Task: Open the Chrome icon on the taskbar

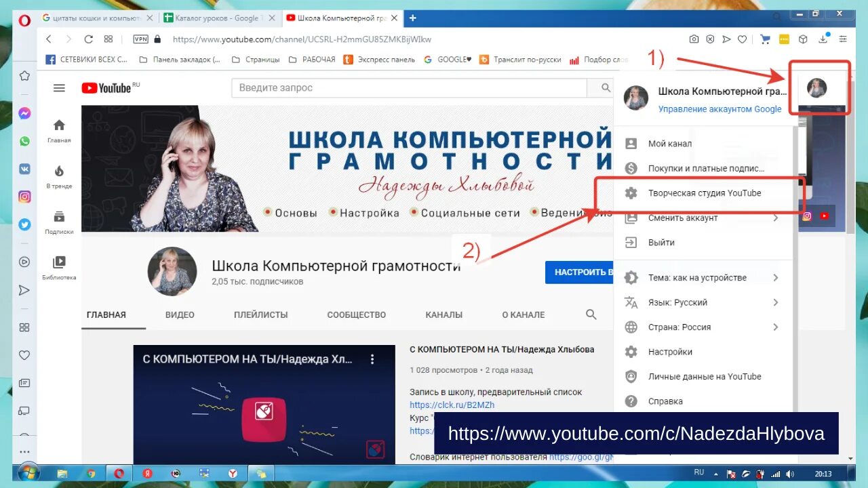Action: (90, 473)
